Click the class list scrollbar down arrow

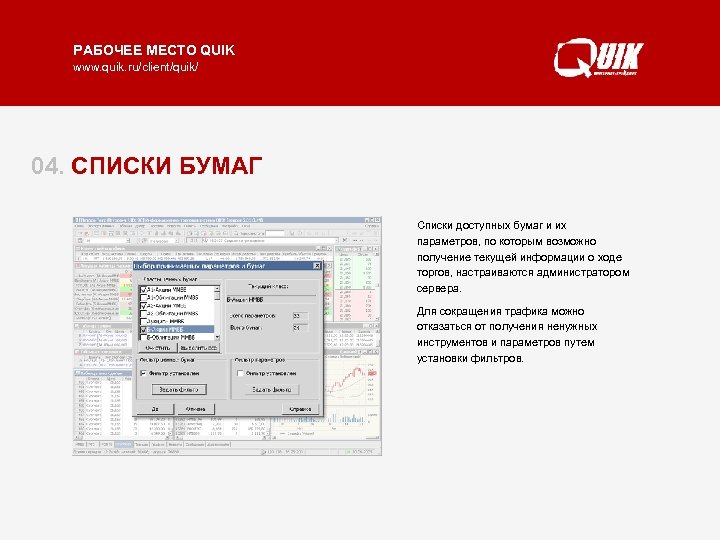tap(217, 338)
